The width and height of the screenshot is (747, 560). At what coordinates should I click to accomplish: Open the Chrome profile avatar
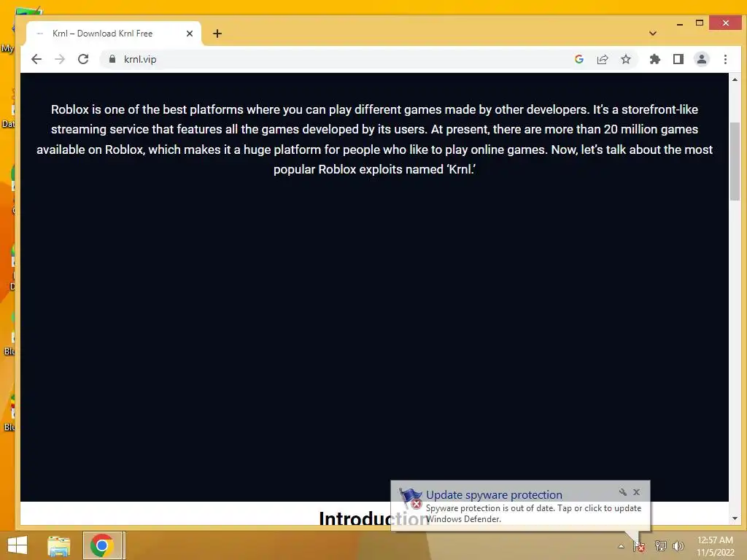(x=702, y=59)
